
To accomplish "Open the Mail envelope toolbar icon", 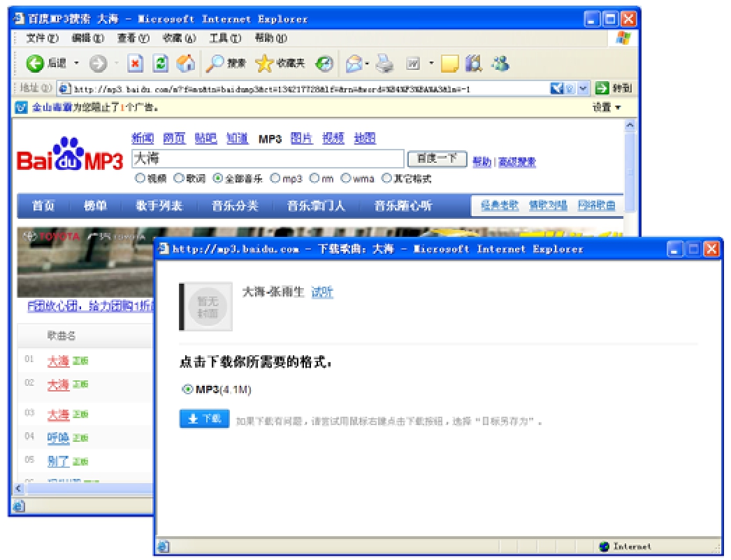I will 355,64.
